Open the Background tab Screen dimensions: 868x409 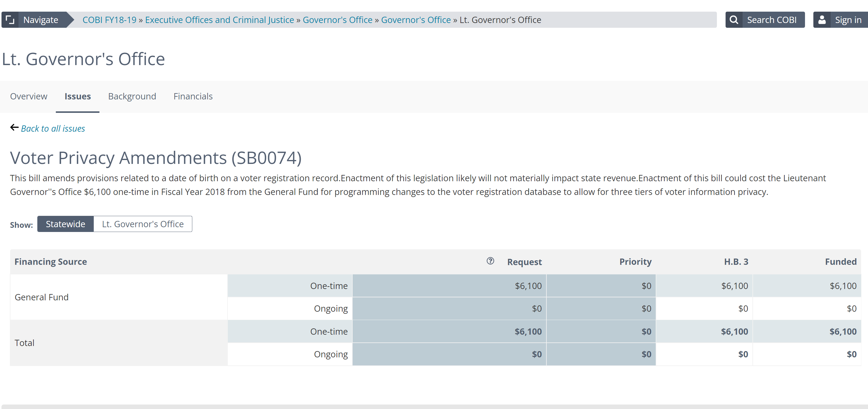(132, 96)
